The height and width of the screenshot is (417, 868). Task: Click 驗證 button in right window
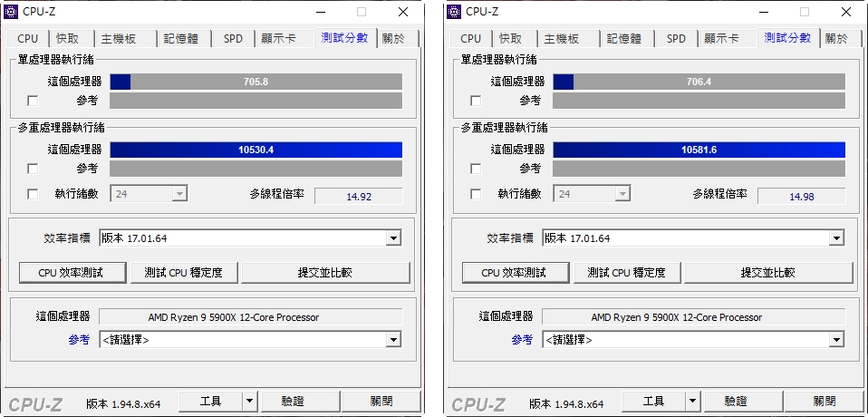coord(744,401)
